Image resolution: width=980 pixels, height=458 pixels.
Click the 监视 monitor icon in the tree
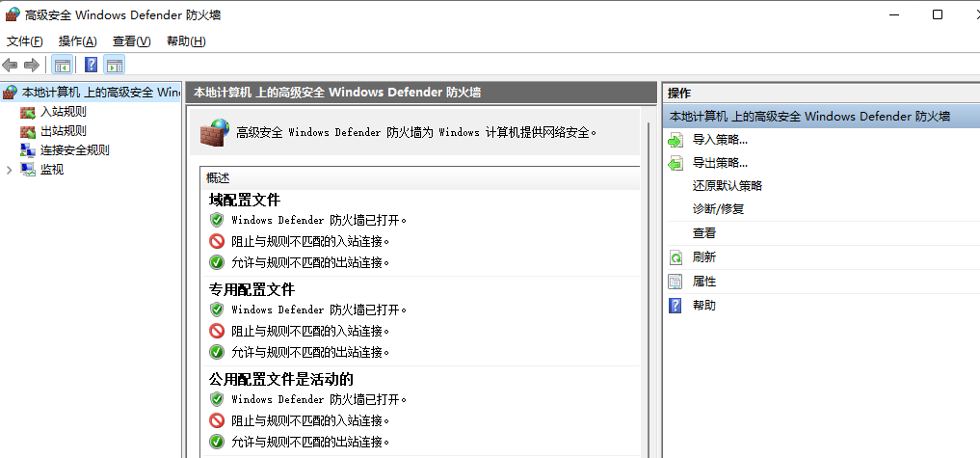tap(28, 170)
